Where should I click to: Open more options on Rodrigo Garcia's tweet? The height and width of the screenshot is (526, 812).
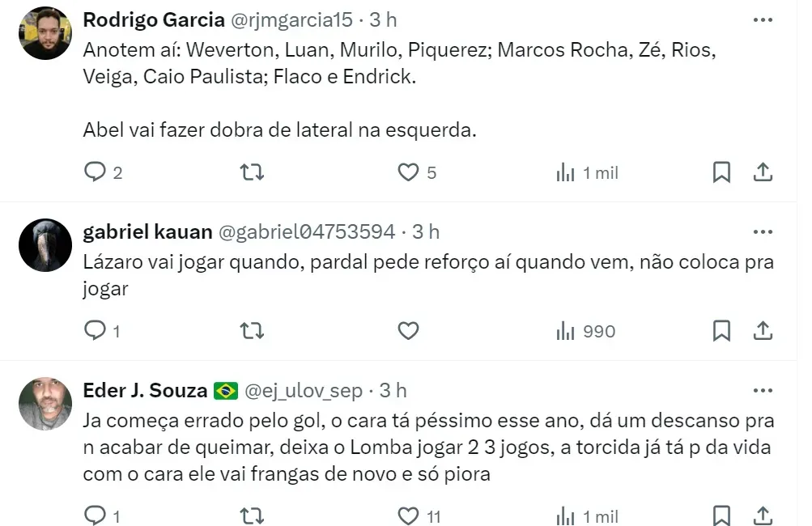click(x=763, y=19)
